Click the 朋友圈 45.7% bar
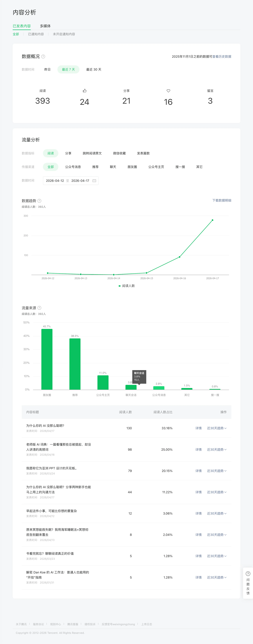 (x=47, y=359)
